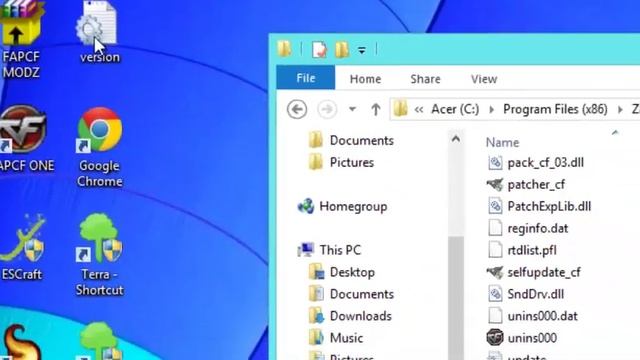Image resolution: width=640 pixels, height=360 pixels.
Task: Click the pack_cf_03.dll file icon
Action: (x=495, y=162)
